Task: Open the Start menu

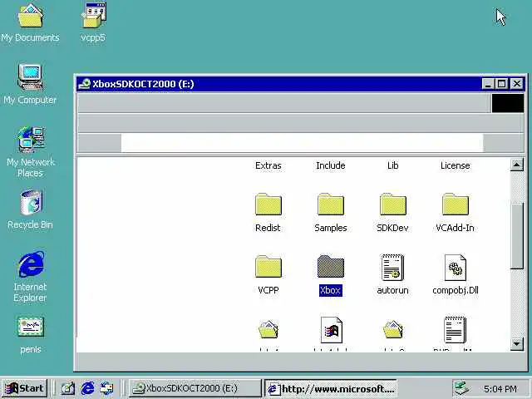Action: tap(25, 388)
